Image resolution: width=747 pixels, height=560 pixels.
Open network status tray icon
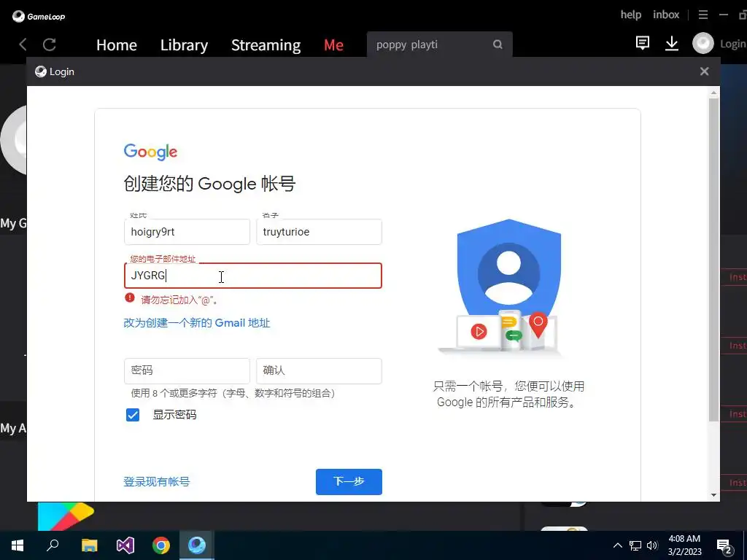[635, 545]
